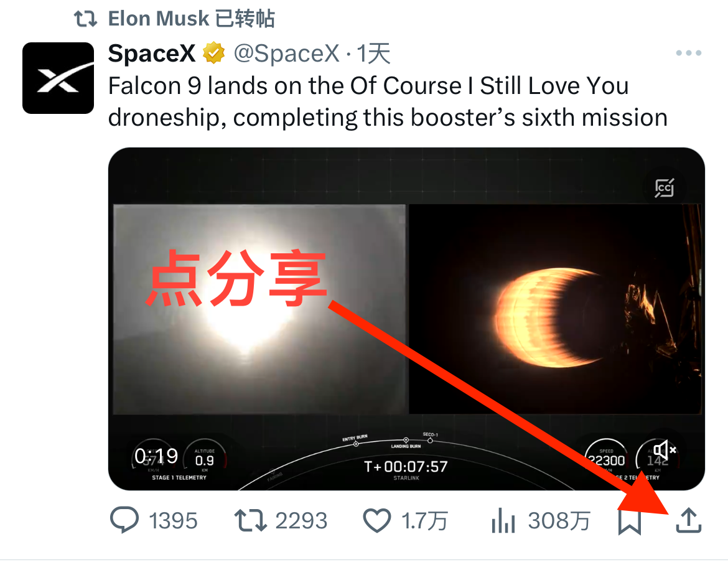Open the three-dot more options menu
Viewport: 728px width, 562px height.
688,54
